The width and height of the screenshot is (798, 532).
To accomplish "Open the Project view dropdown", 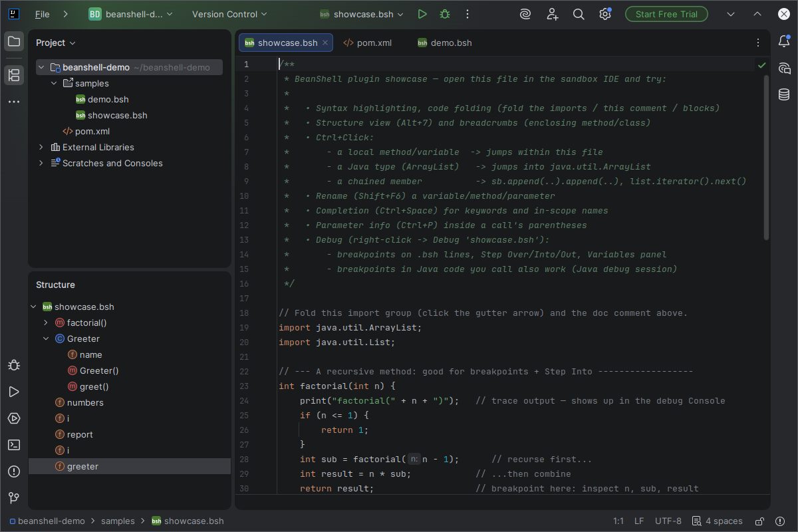I will click(56, 43).
